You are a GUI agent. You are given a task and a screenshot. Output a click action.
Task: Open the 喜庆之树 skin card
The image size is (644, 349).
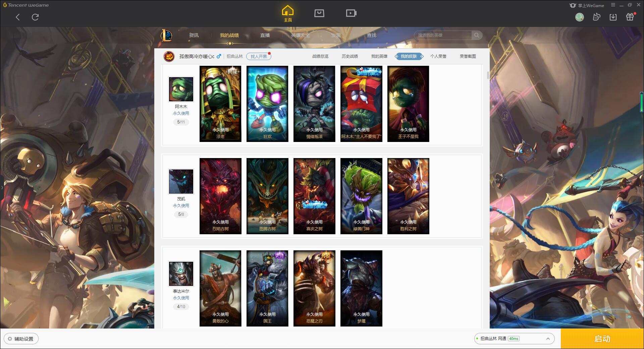point(314,196)
